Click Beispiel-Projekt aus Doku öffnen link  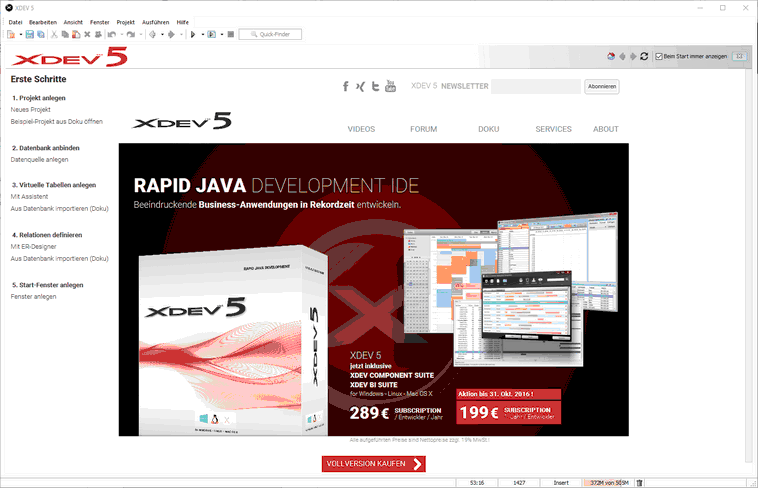[x=57, y=122]
